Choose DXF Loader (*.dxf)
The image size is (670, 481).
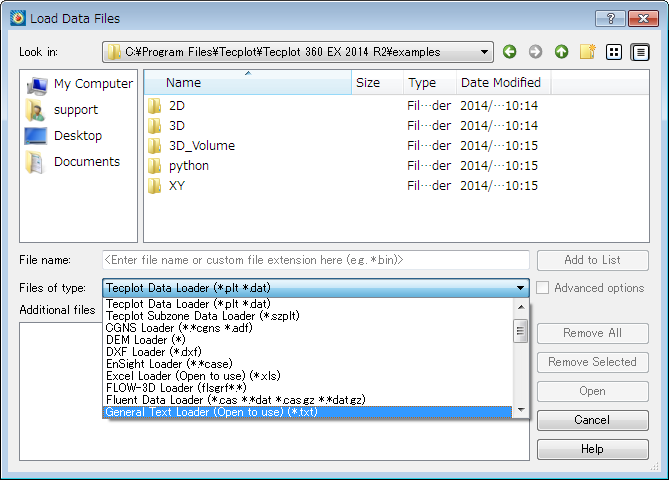[308, 352]
